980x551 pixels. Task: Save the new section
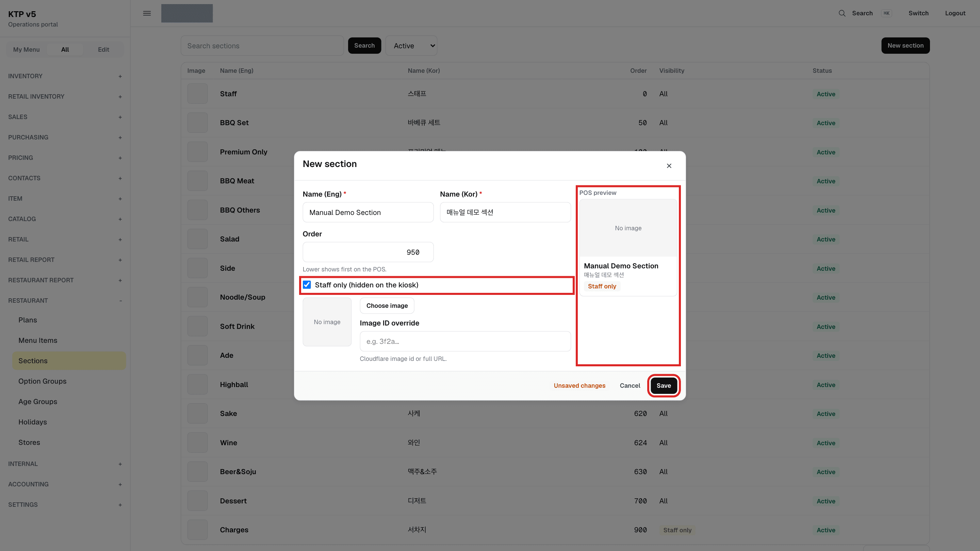[664, 386]
